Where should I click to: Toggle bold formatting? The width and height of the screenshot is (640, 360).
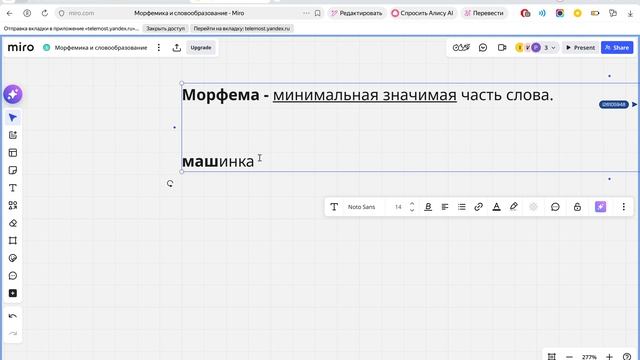click(x=428, y=207)
